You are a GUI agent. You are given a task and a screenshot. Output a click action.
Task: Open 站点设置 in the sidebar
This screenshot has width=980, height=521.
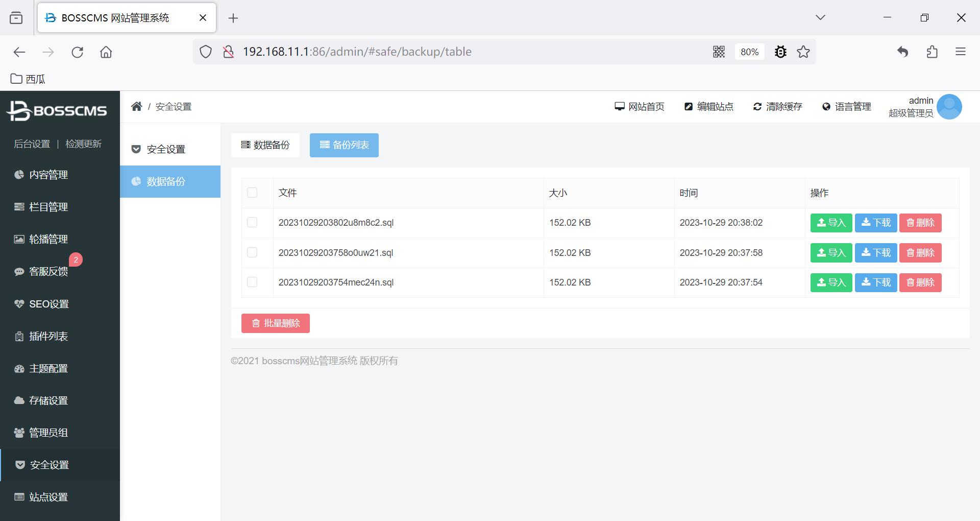click(60, 497)
